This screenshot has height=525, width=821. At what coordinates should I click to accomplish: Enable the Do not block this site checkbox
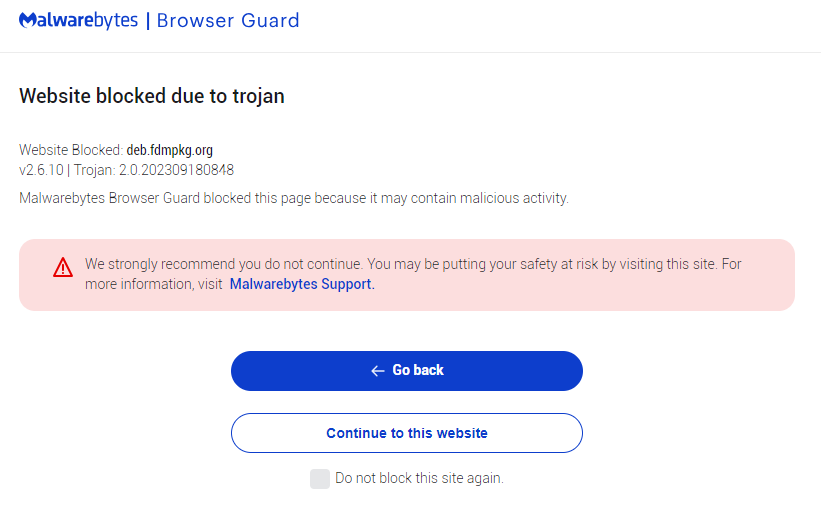(320, 479)
